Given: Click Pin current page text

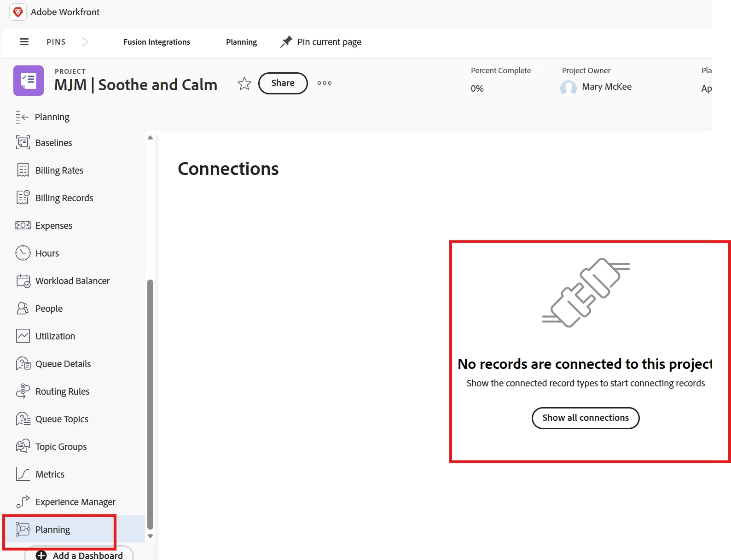Looking at the screenshot, I should 329,42.
